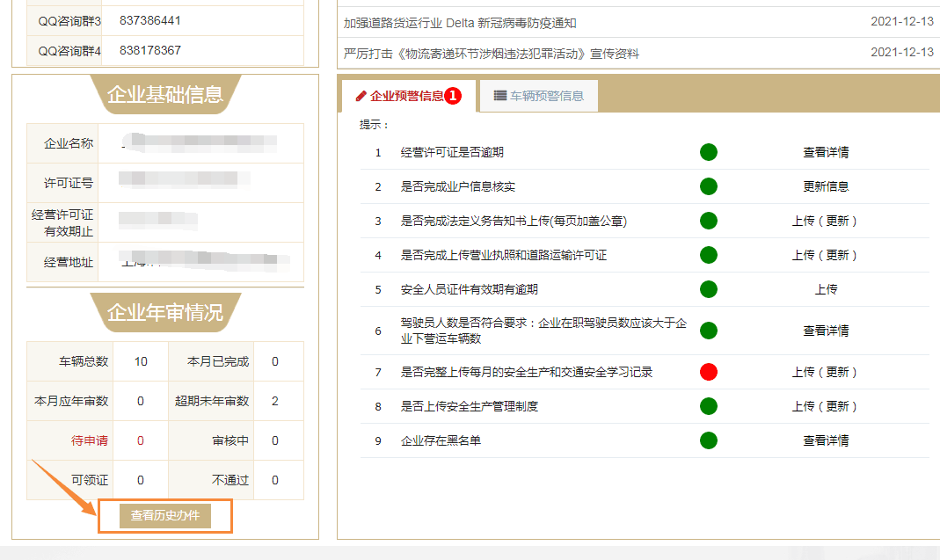Click 上传（更新）for 安全生产和交通安全学习记录
940x560 pixels.
click(825, 373)
